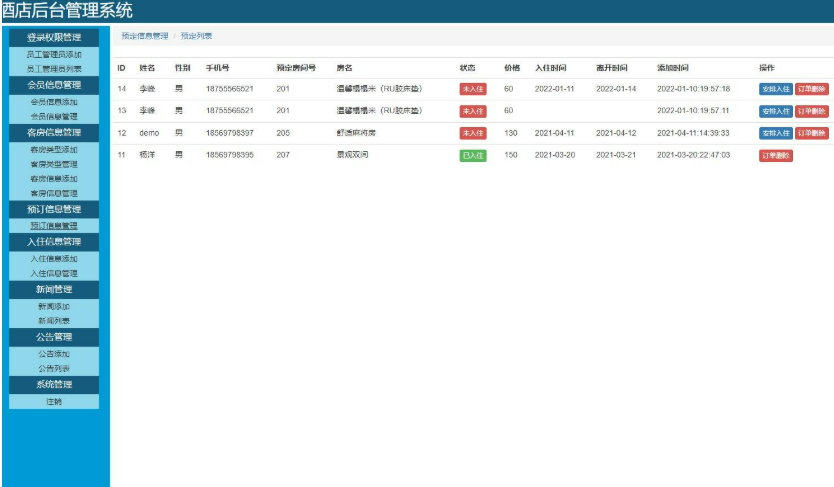Click the 酒店后台管理系统 header title
The width and height of the screenshot is (834, 487).
click(67, 10)
